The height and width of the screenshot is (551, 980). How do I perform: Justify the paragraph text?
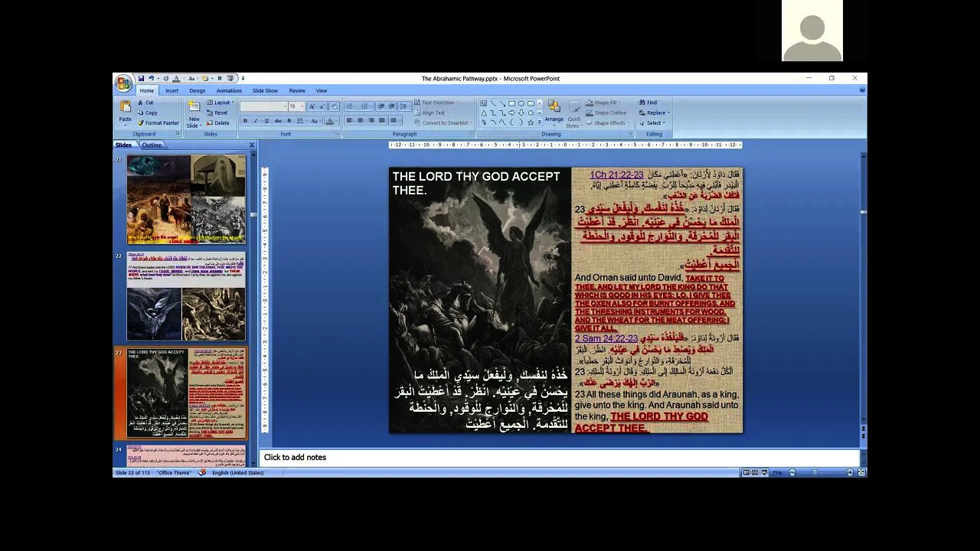[x=382, y=120]
